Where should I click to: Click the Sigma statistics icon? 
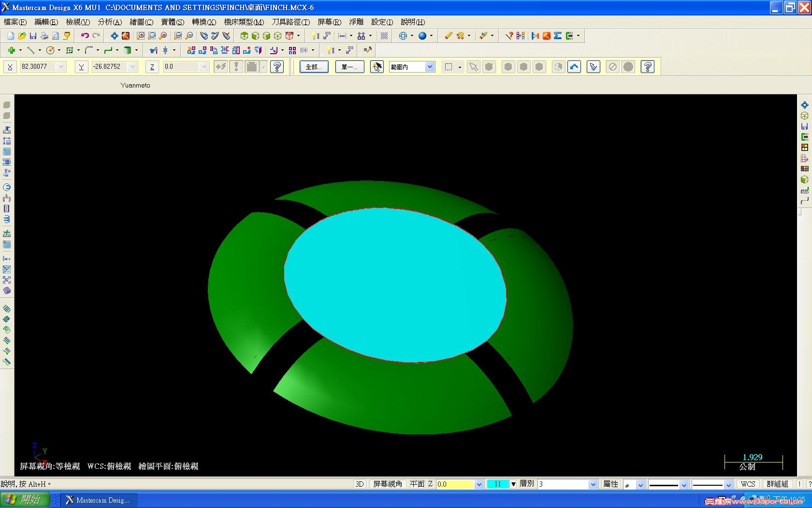click(558, 36)
